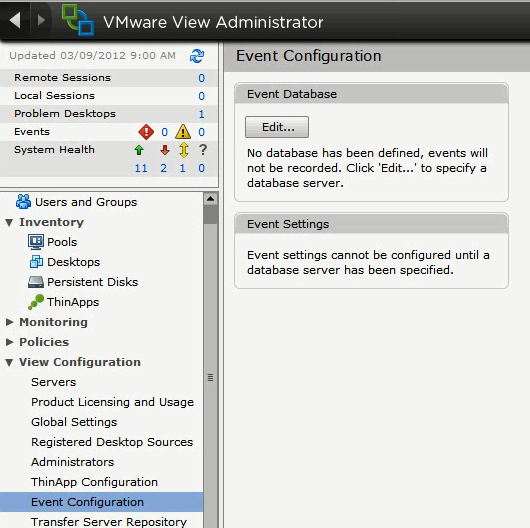Click the View Configuration section label
The image size is (530, 528).
tap(80, 362)
